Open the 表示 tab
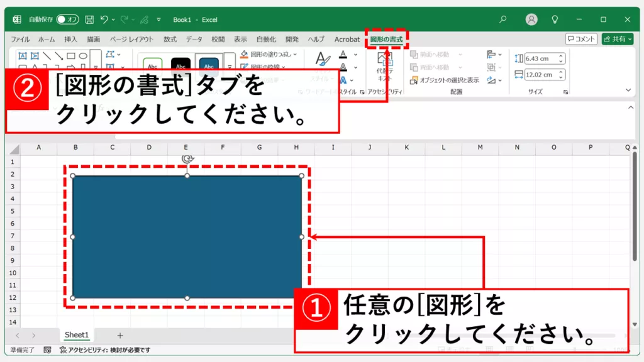Image resolution: width=644 pixels, height=362 pixels. [x=241, y=40]
